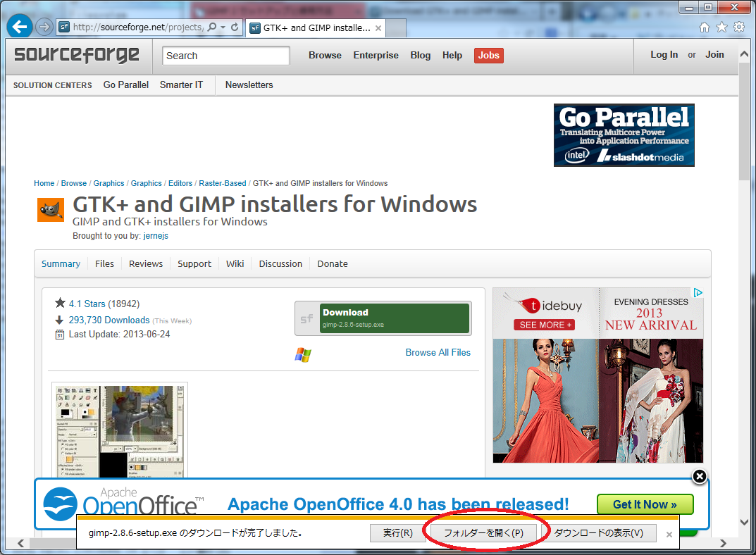Click the SourceForge logo
The width and height of the screenshot is (756, 555).
pyautogui.click(x=77, y=54)
